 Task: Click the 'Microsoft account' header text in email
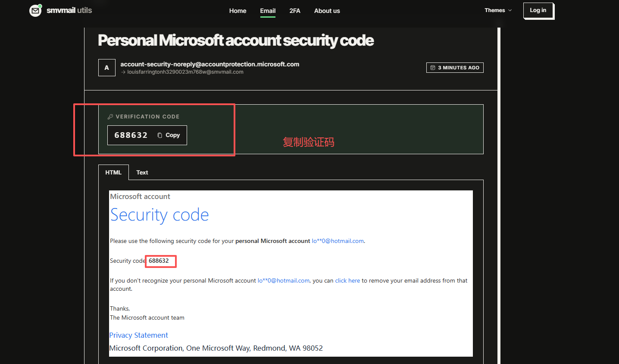[x=140, y=196]
